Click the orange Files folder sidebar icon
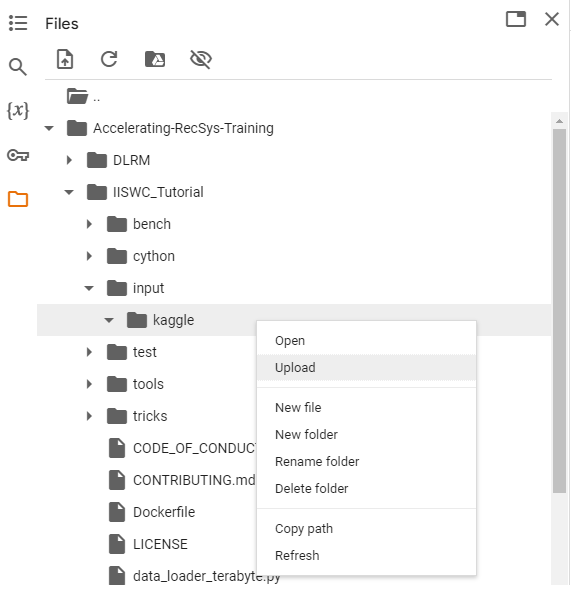573x591 pixels. [18, 199]
